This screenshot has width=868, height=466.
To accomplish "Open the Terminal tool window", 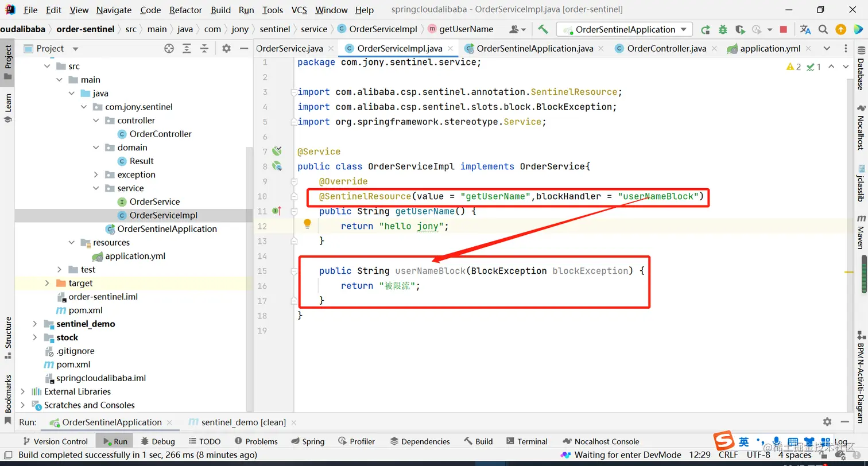I will [527, 441].
